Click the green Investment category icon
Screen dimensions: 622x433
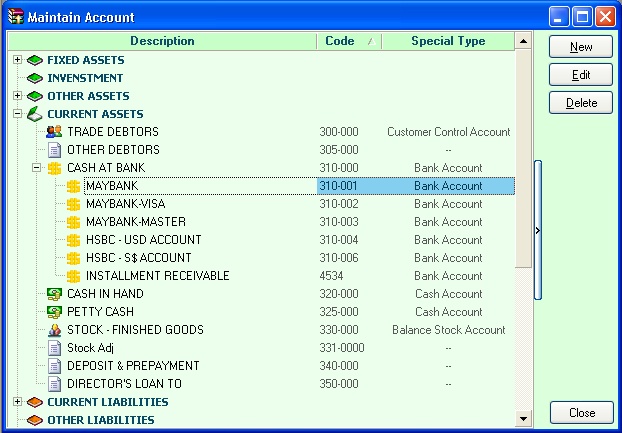pos(35,78)
